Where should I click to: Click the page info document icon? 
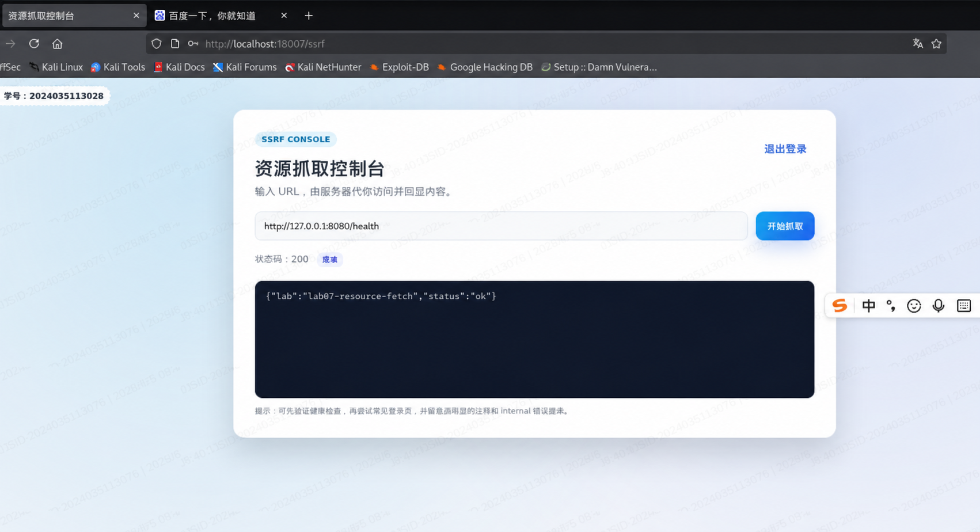(x=175, y=44)
